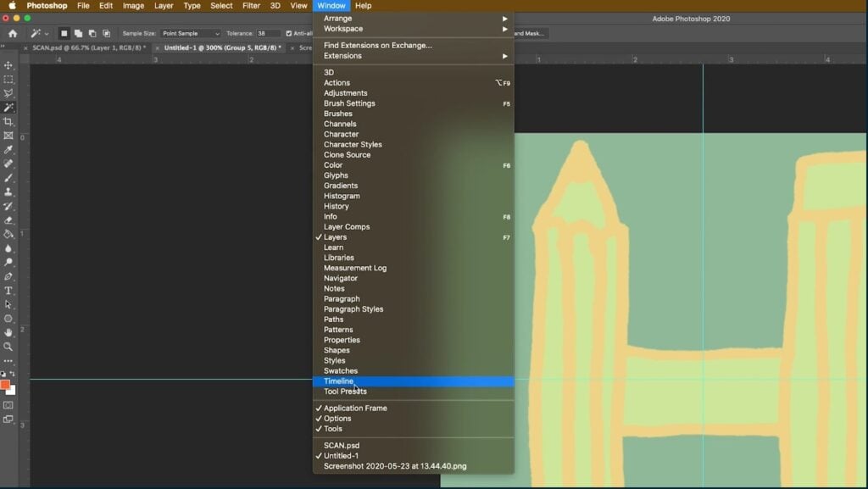Click the white background color swatch
Screen dimensions: 868x489
coord(12,391)
